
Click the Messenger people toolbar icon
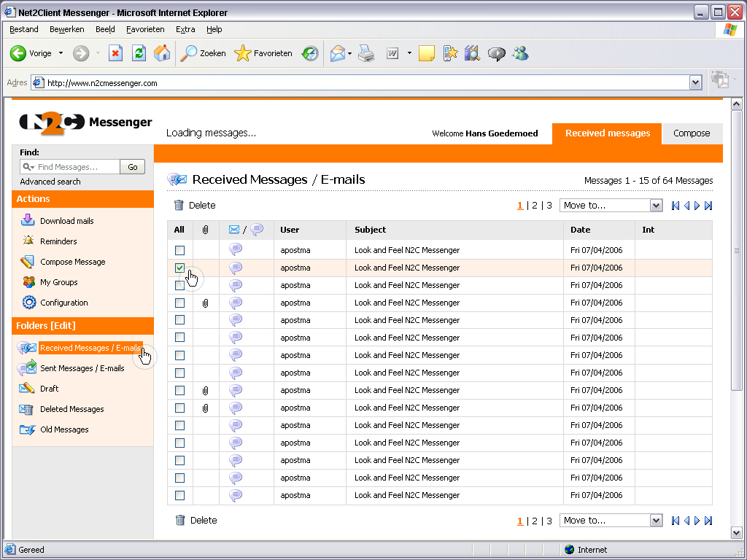[520, 53]
